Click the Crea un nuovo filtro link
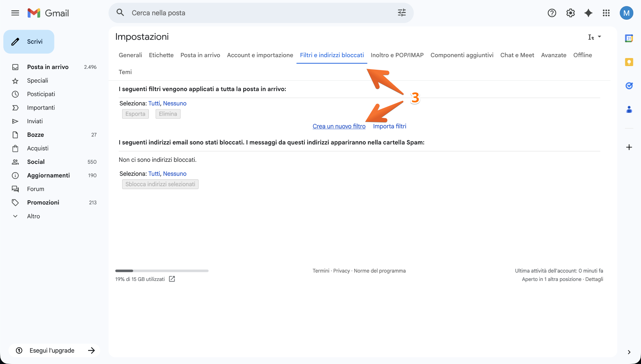The width and height of the screenshot is (641, 364). point(339,126)
